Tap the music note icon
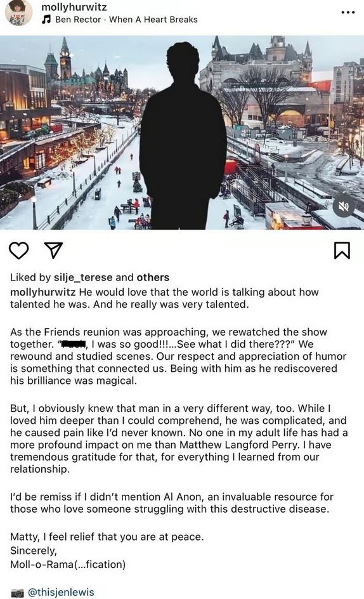 pyautogui.click(x=46, y=20)
